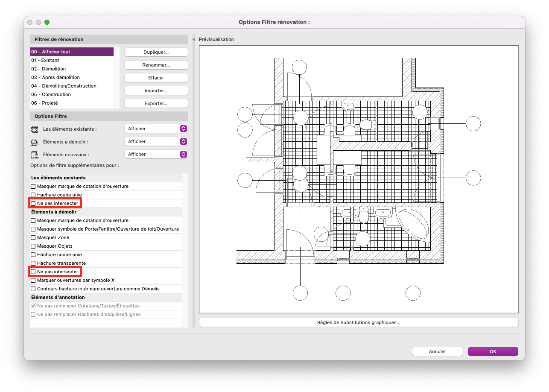Screen dimensions: 549x392
Task: Open 'Éléments nouveaux' dropdown
Action: tap(156, 154)
